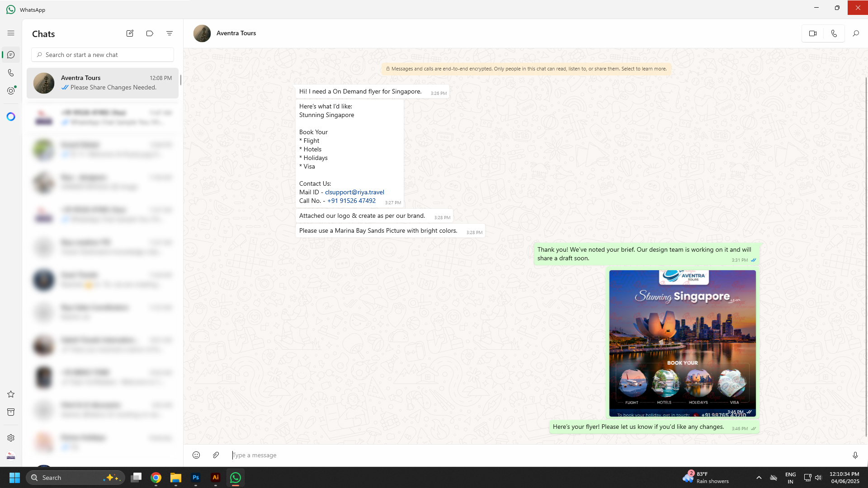Open the ENG IN language switcher

point(791,478)
